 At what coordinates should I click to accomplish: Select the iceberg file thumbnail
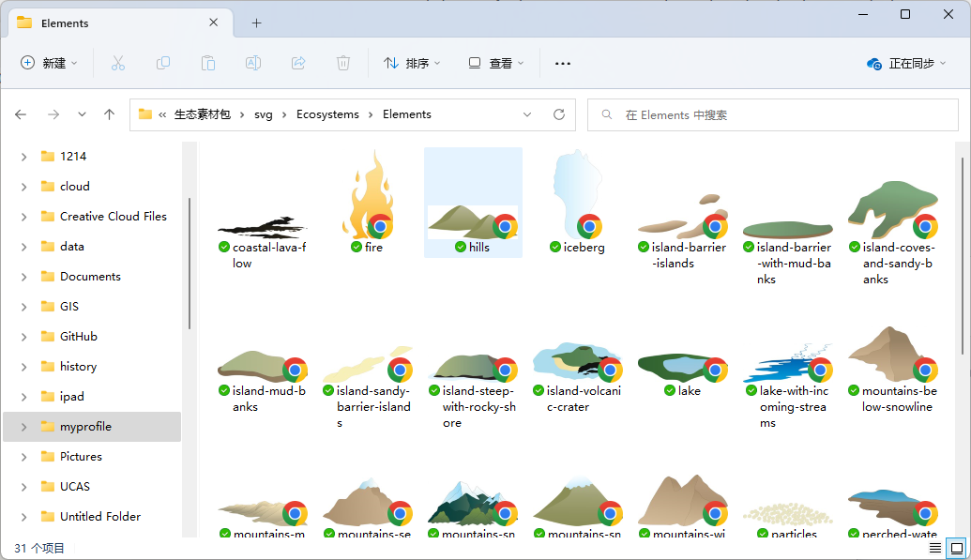coord(577,194)
